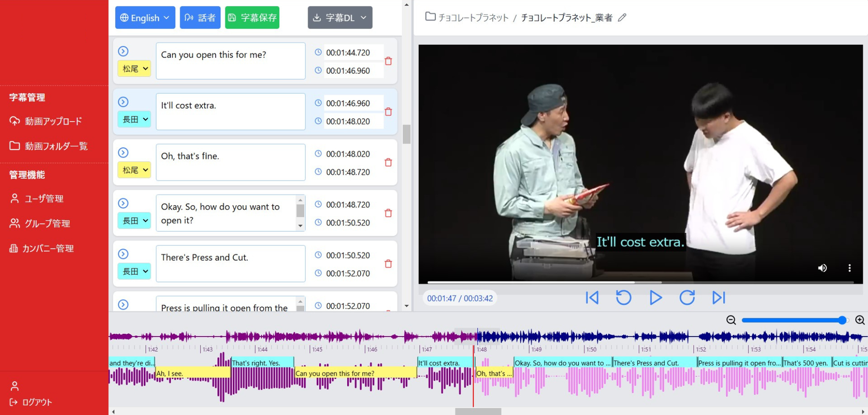Viewport: 868px width, 415px height.
Task: Rewind with the counterclockwise arrow icon
Action: (x=623, y=297)
